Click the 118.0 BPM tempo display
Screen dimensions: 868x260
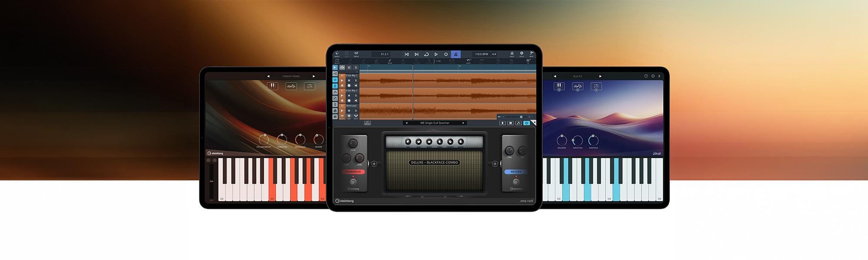[x=481, y=54]
